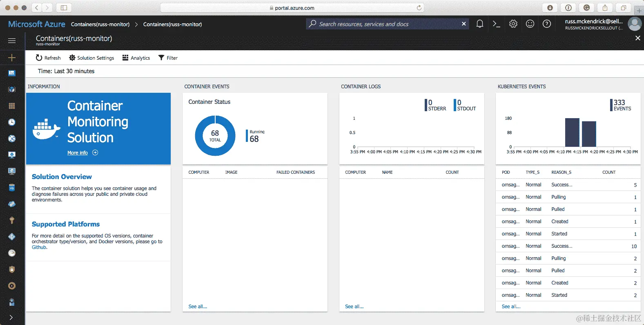
Task: Select the Success row with count 10
Action: click(x=568, y=246)
